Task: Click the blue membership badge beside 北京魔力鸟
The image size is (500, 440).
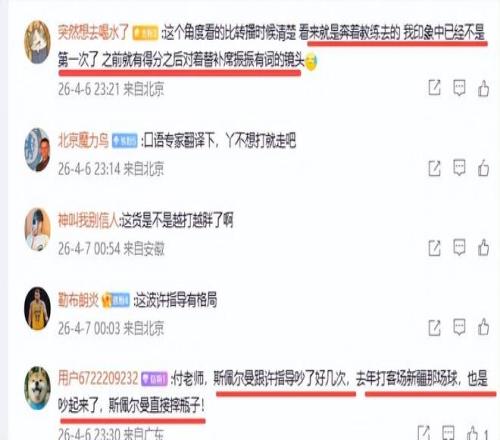Action: (125, 141)
